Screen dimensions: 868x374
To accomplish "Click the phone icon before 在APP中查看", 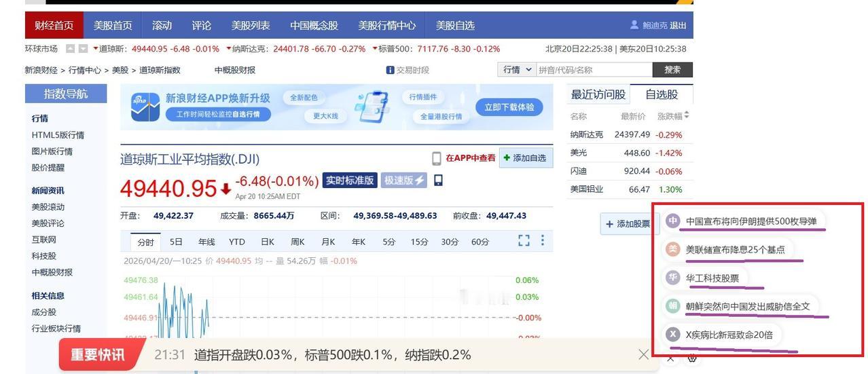I will point(437,158).
